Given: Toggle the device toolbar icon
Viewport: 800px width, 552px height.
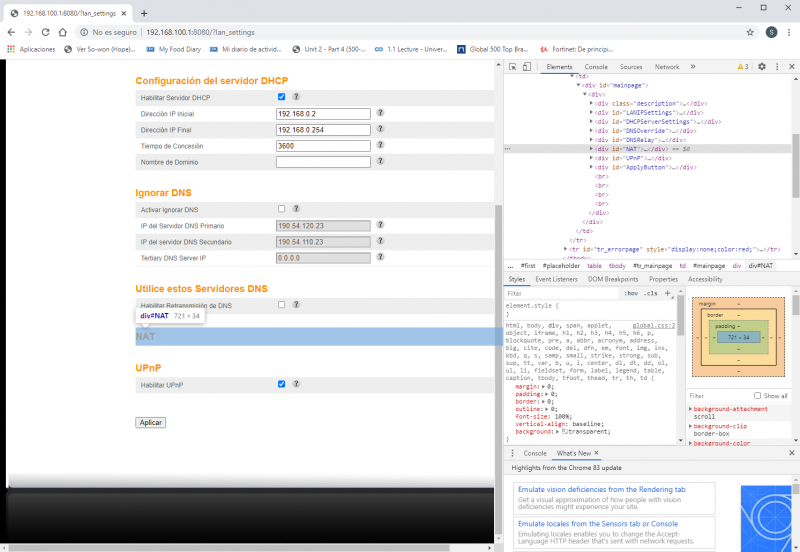Looking at the screenshot, I should point(526,67).
